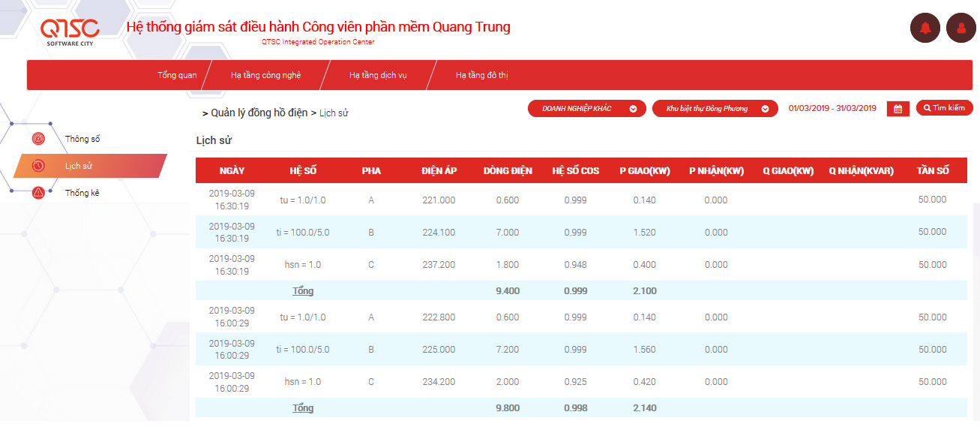Click the date range 01/03/2019 - 31/03/2019

832,108
